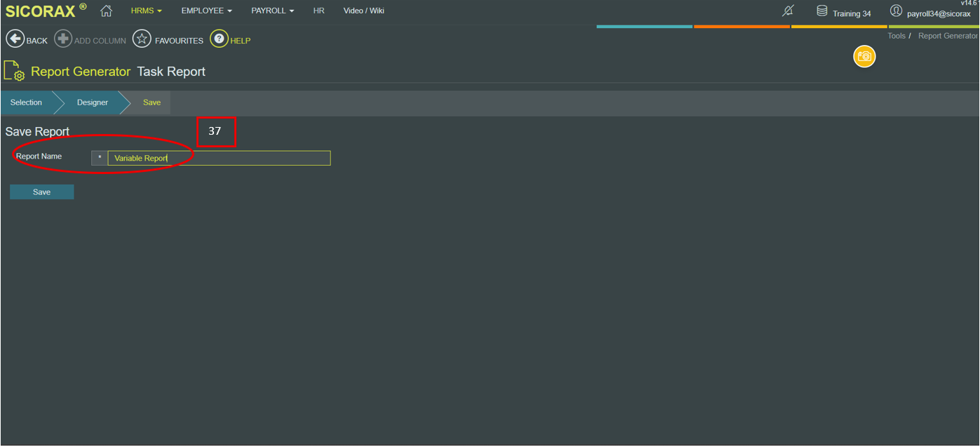This screenshot has width=980, height=447.
Task: Open Favourites star icon
Action: click(x=142, y=39)
